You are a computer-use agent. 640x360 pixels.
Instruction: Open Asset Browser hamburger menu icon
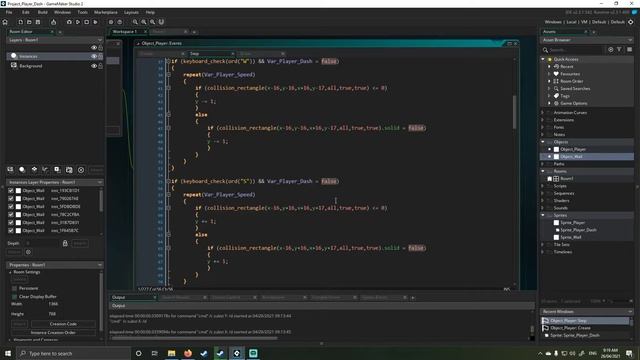629,49
